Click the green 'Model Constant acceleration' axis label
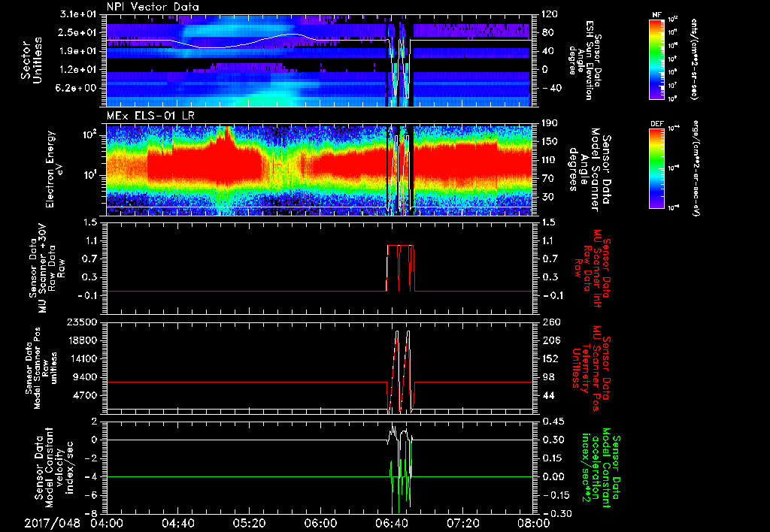Viewport: 770px width, 532px height. point(599,470)
